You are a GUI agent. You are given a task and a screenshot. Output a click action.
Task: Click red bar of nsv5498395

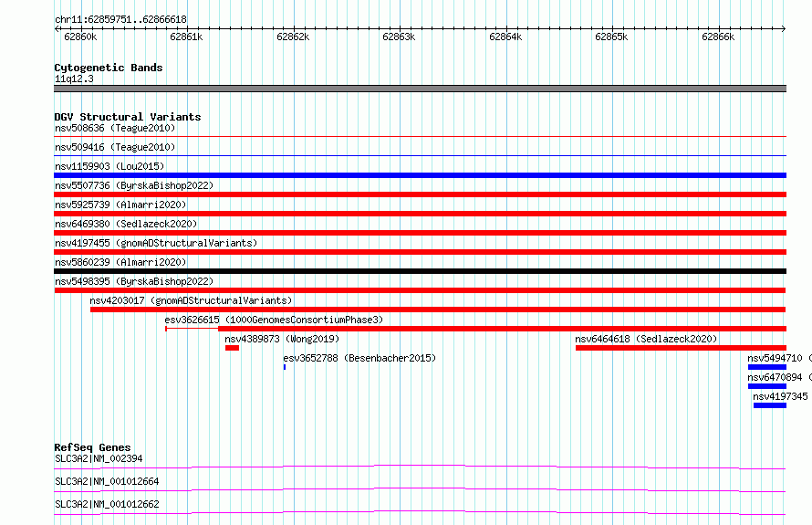[420, 290]
